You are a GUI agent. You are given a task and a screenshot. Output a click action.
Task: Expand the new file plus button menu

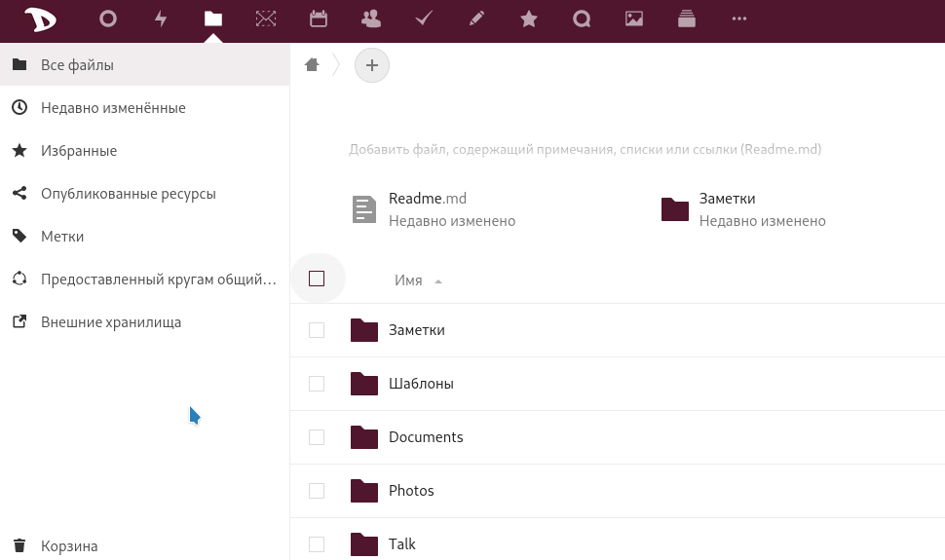pyautogui.click(x=372, y=65)
